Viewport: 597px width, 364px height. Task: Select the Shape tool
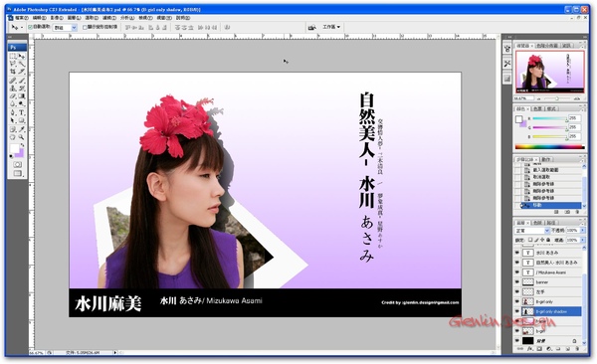tap(22, 120)
